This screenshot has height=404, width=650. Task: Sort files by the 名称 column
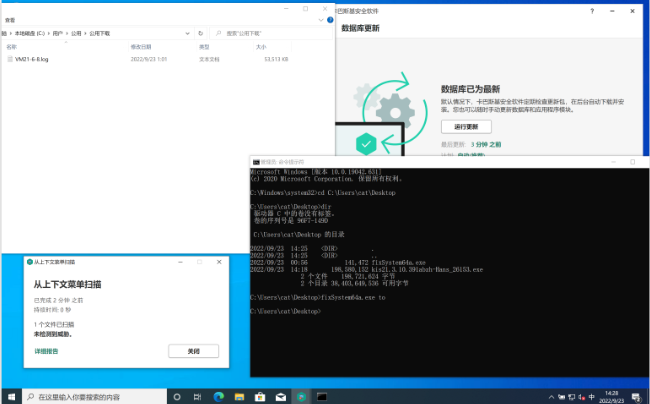12,47
